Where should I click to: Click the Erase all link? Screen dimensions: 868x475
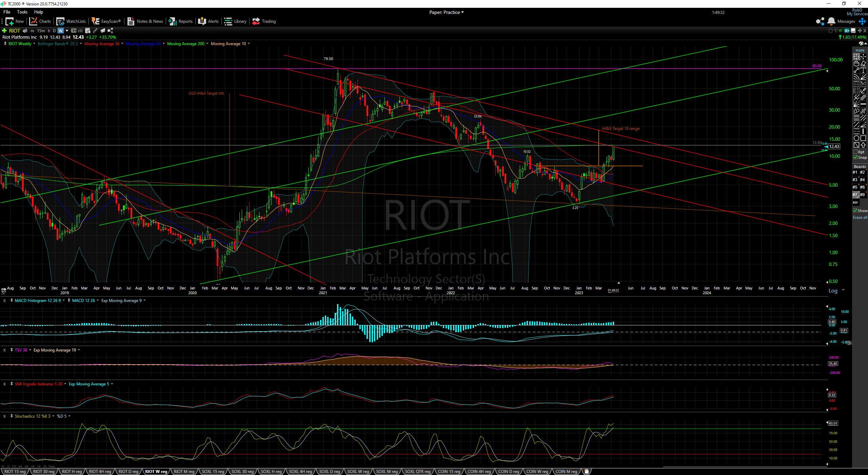pyautogui.click(x=860, y=217)
